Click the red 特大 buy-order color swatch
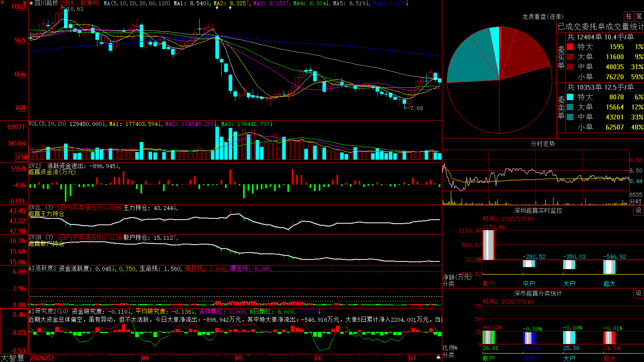644x362 pixels. click(570, 47)
